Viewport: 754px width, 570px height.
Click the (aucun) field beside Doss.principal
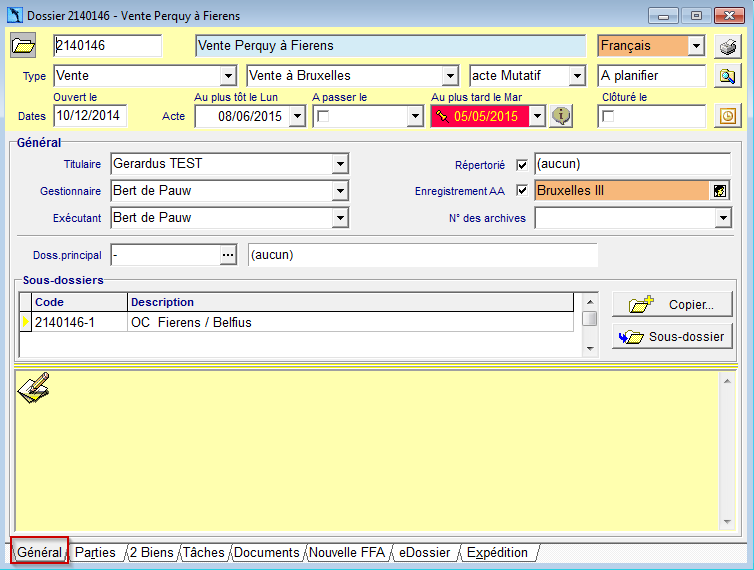(x=423, y=255)
